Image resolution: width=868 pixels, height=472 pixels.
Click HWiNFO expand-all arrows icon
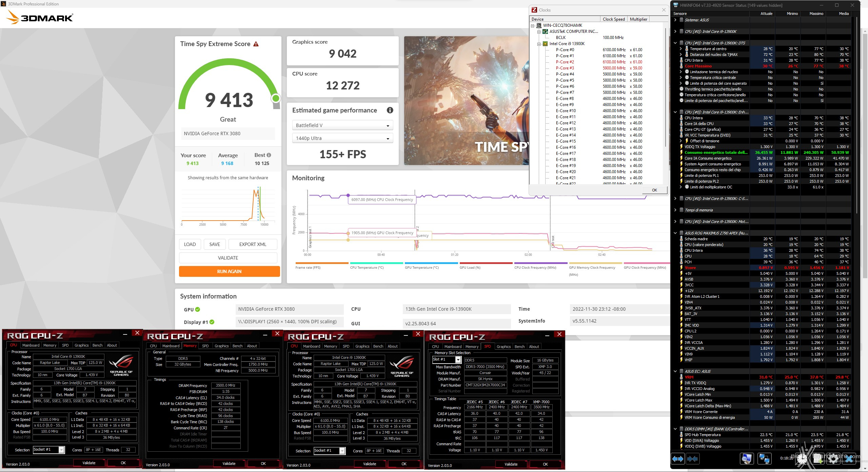point(678,458)
